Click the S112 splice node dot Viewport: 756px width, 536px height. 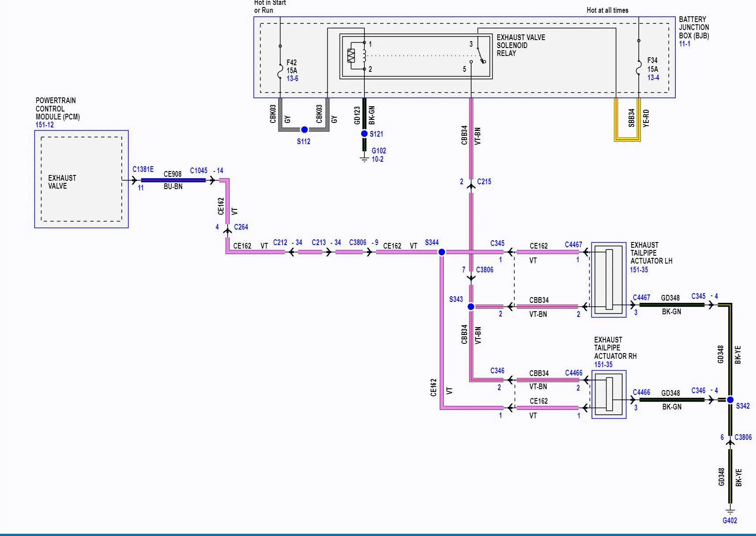tap(304, 130)
